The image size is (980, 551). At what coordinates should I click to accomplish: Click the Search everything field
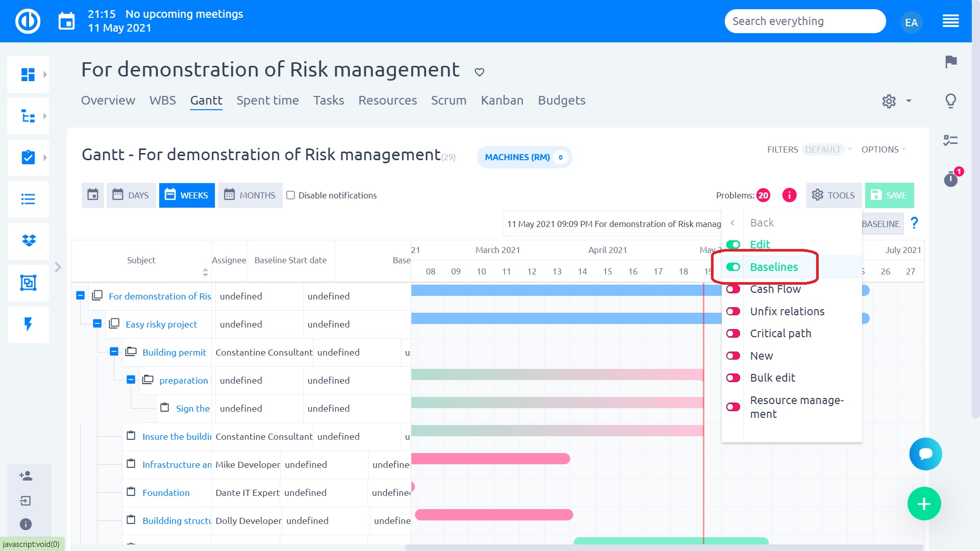tap(804, 21)
